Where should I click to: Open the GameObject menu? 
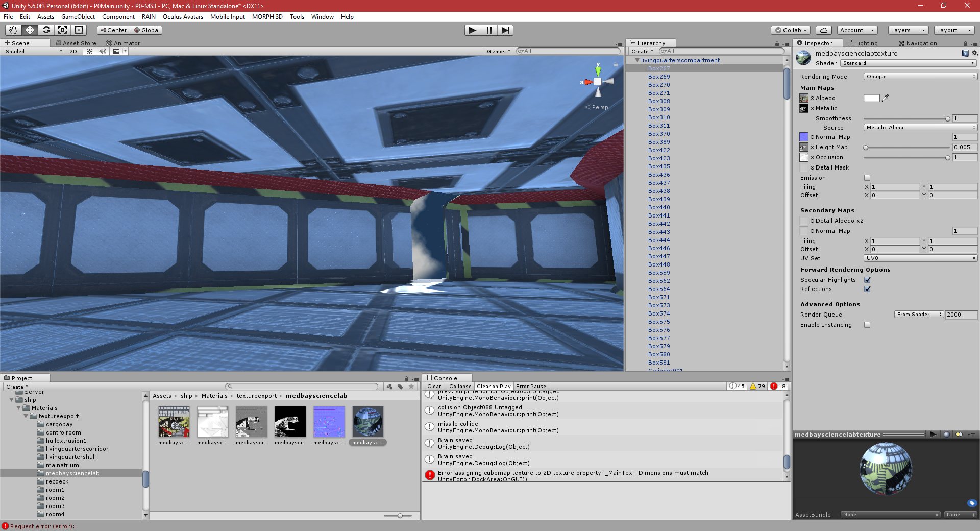pyautogui.click(x=78, y=17)
